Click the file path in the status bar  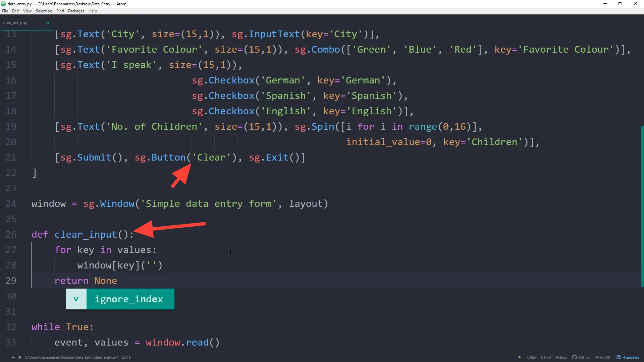coord(72,357)
